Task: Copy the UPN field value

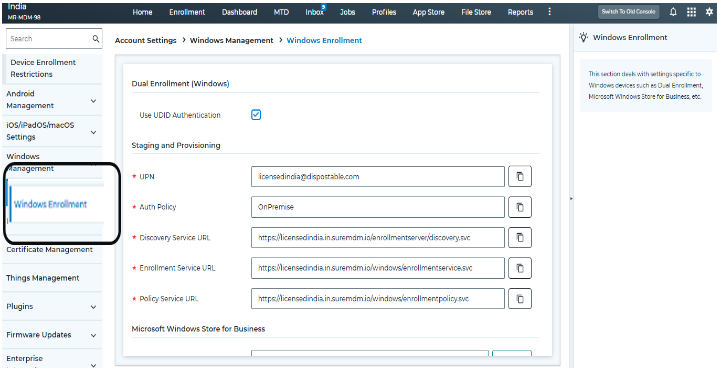Action: pyautogui.click(x=519, y=177)
